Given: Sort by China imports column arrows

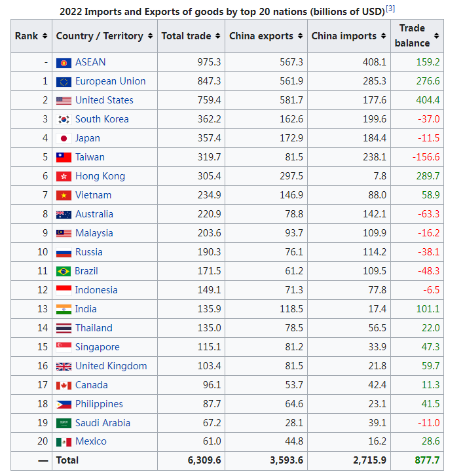Looking at the screenshot, I should [x=383, y=36].
